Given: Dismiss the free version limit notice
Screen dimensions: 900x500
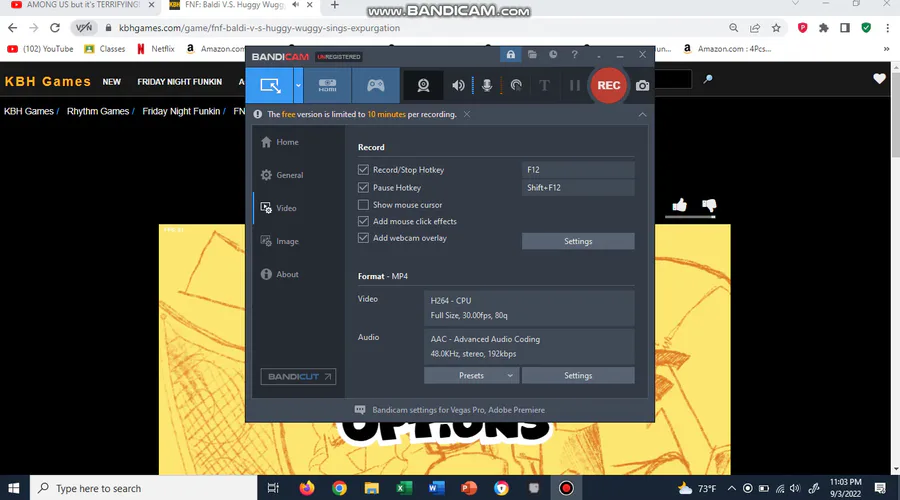Looking at the screenshot, I should coord(467,114).
